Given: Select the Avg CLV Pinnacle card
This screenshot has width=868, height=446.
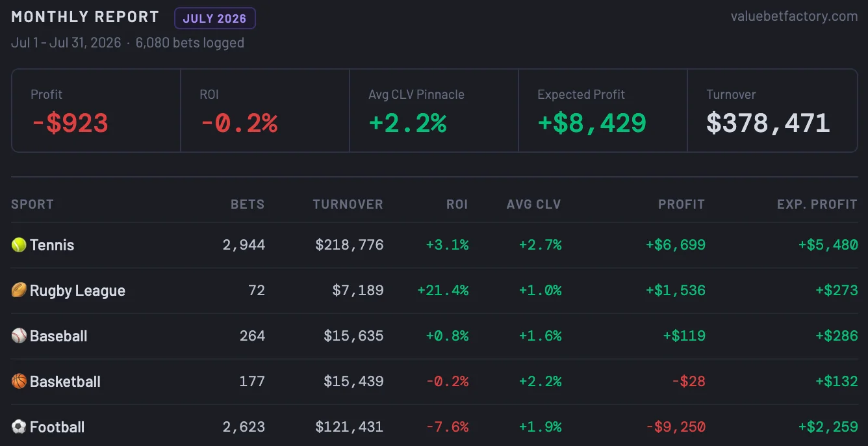Looking at the screenshot, I should click(x=434, y=111).
